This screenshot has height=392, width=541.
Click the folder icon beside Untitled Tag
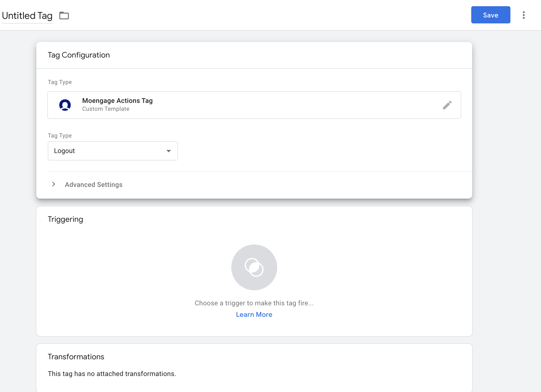64,16
